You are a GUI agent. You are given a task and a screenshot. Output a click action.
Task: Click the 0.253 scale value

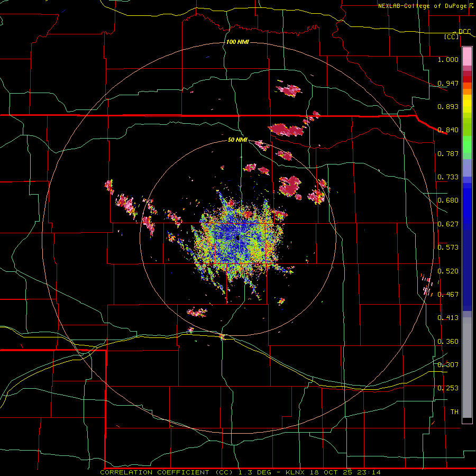(x=448, y=388)
